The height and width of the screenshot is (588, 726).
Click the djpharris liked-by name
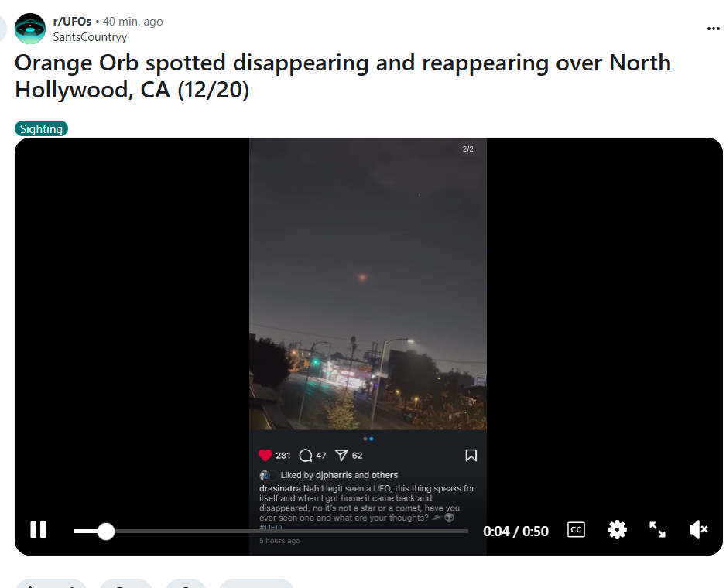334,475
